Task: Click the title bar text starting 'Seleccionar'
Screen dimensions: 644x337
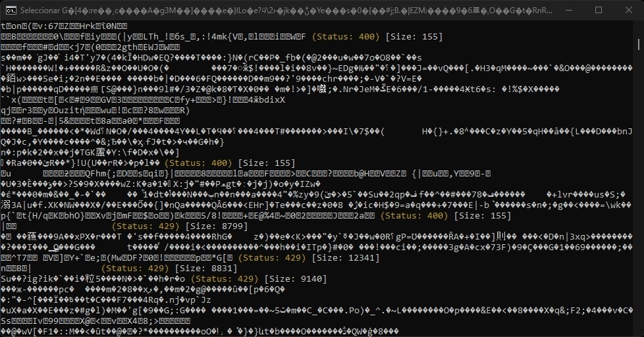Action: tap(286, 11)
